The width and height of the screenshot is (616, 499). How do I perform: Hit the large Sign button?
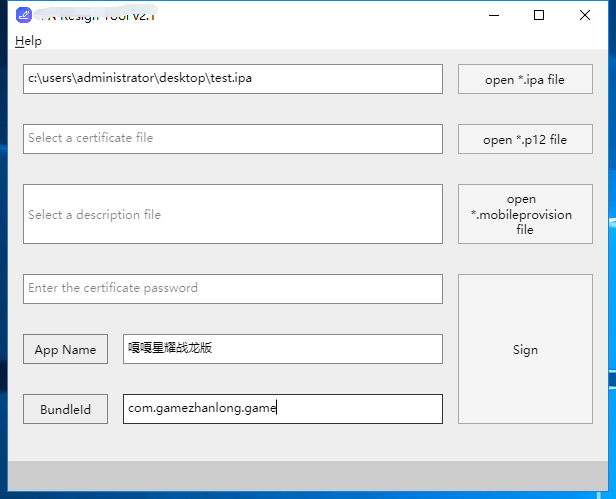525,349
